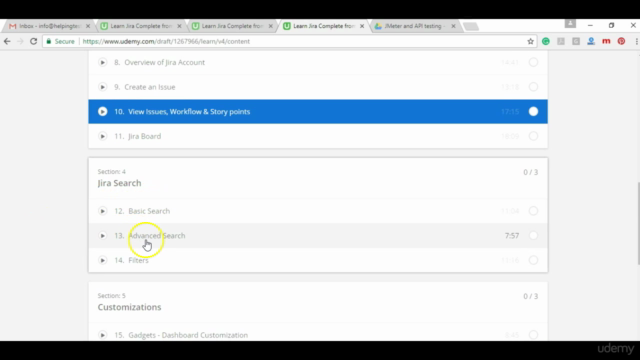Close the active Learn Jira tab
The width and height of the screenshot is (640, 360).
362,26
